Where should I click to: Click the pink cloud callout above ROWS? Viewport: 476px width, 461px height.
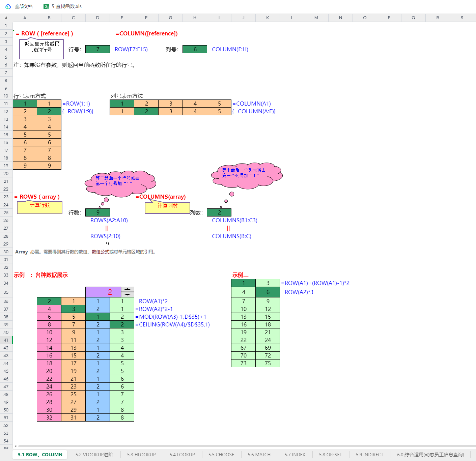pyautogui.click(x=120, y=183)
